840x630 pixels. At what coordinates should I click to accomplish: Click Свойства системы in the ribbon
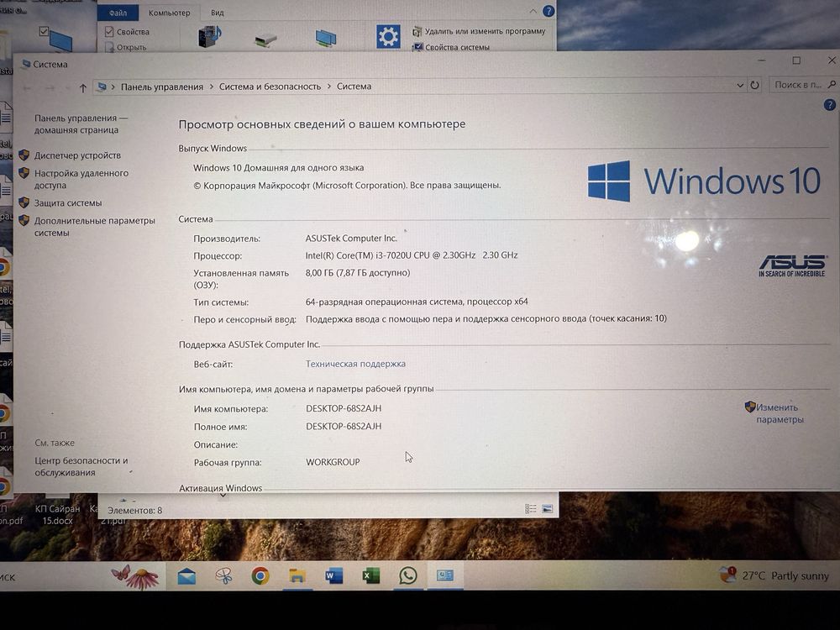[450, 47]
